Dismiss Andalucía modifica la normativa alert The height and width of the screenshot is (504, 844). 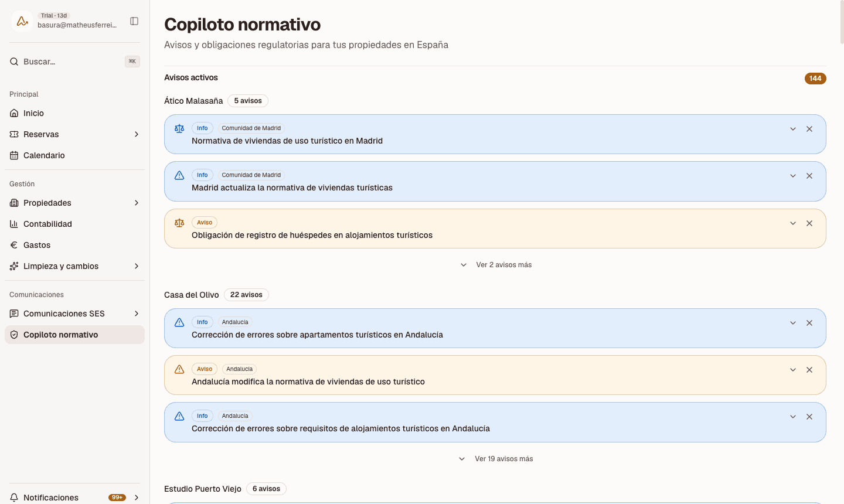[x=809, y=370]
